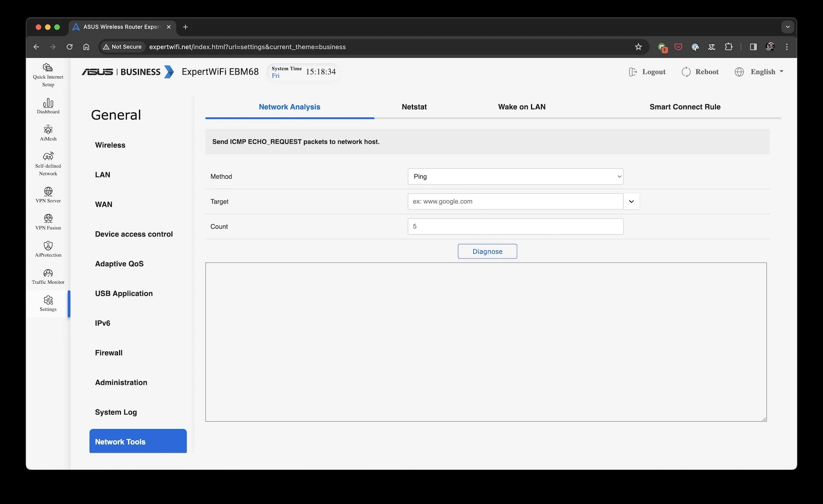The height and width of the screenshot is (504, 823).
Task: Select Network Tools menu item
Action: coord(138,441)
